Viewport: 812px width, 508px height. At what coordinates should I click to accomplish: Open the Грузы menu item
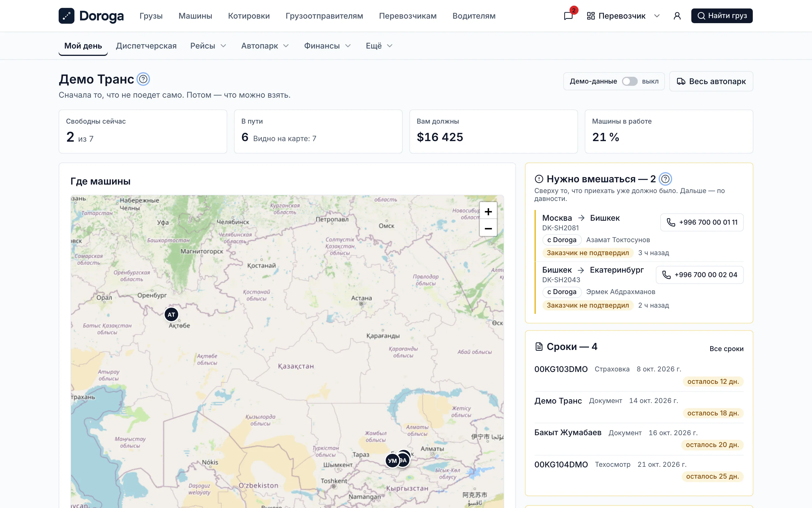[x=151, y=16]
